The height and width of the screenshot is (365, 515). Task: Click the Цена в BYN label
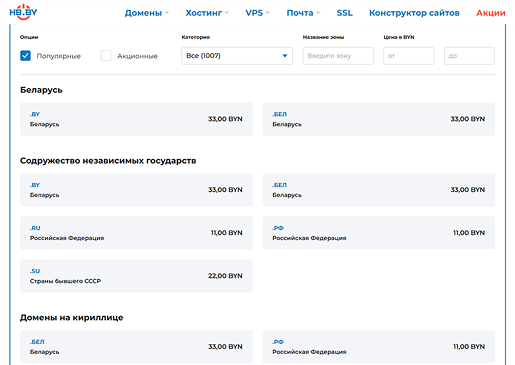click(399, 37)
